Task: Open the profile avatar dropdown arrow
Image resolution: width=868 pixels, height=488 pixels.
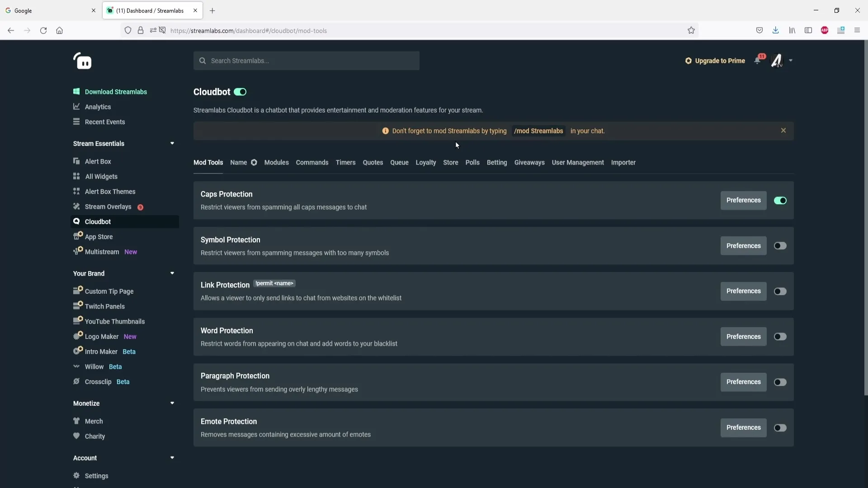Action: pos(790,61)
